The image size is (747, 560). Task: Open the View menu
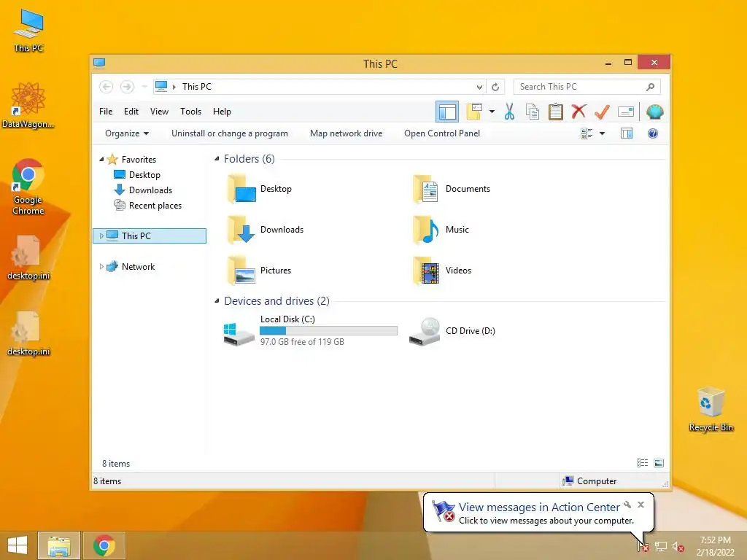point(159,112)
